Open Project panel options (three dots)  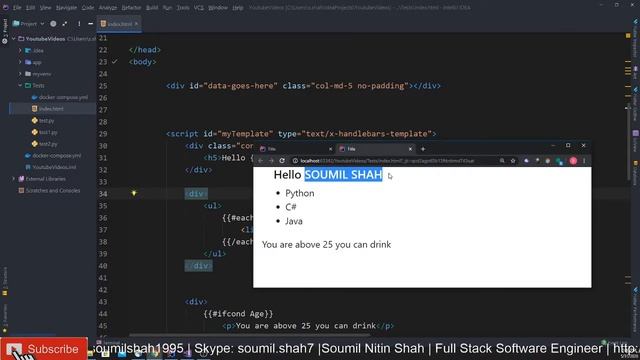click(79, 24)
